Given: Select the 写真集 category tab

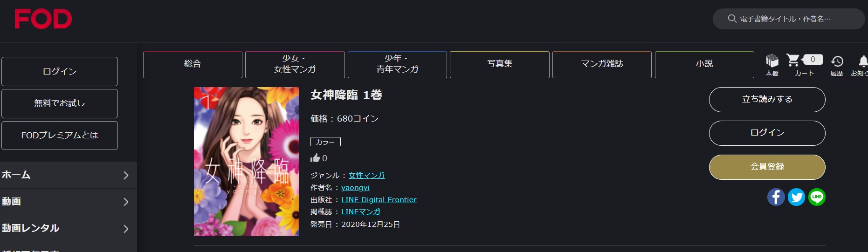Looking at the screenshot, I should pos(500,64).
